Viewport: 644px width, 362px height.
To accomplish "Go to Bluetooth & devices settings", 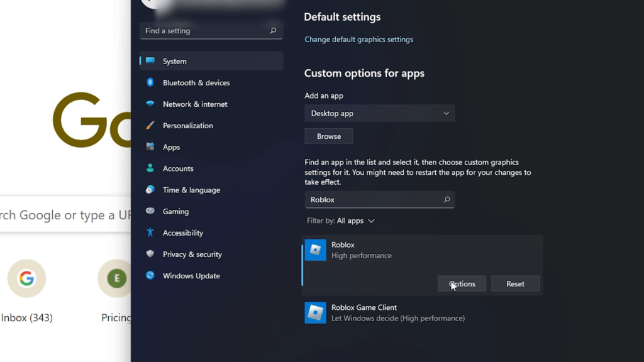I will click(211, 82).
